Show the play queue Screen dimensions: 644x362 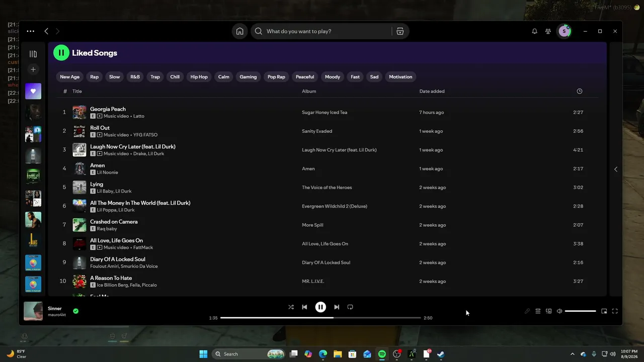pos(538,311)
